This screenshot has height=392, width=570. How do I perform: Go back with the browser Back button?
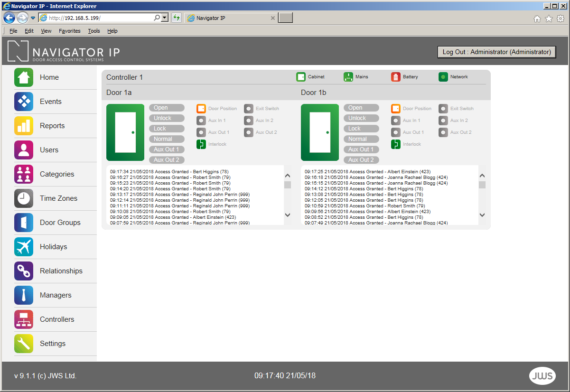9,18
